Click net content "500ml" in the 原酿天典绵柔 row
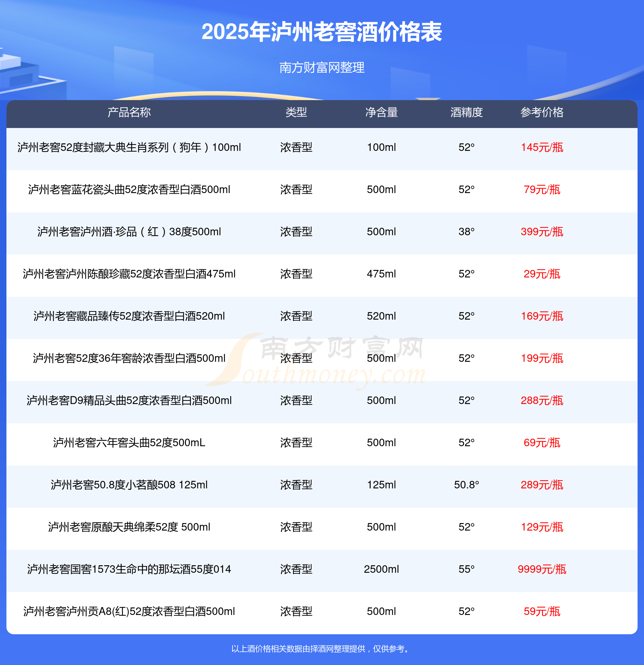 (381, 527)
